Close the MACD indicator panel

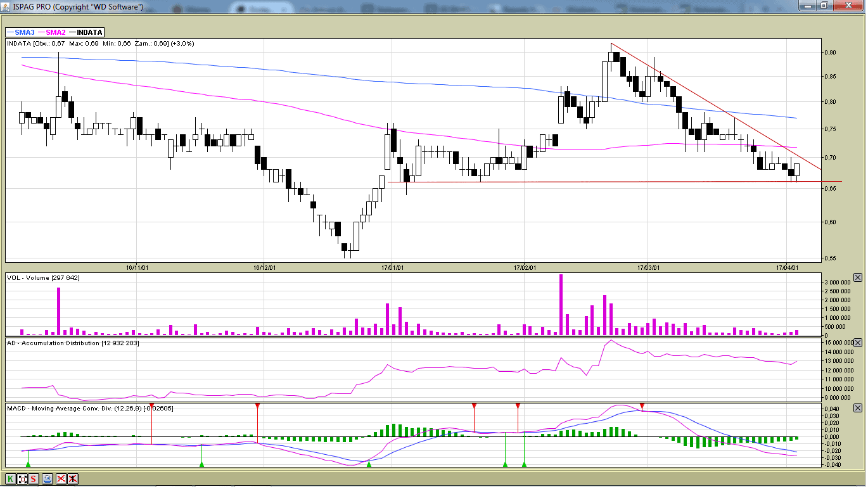tap(858, 408)
